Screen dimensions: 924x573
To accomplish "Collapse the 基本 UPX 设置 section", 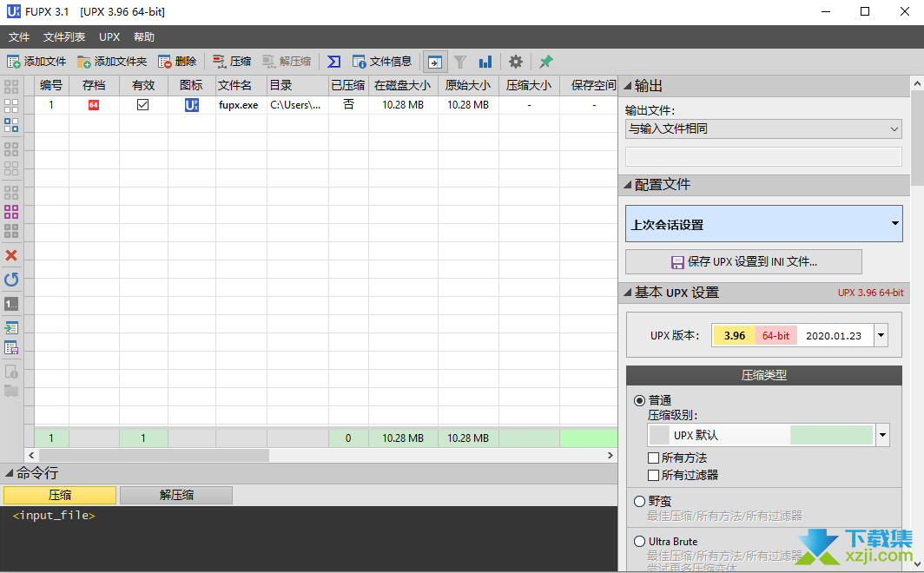I will coord(628,293).
